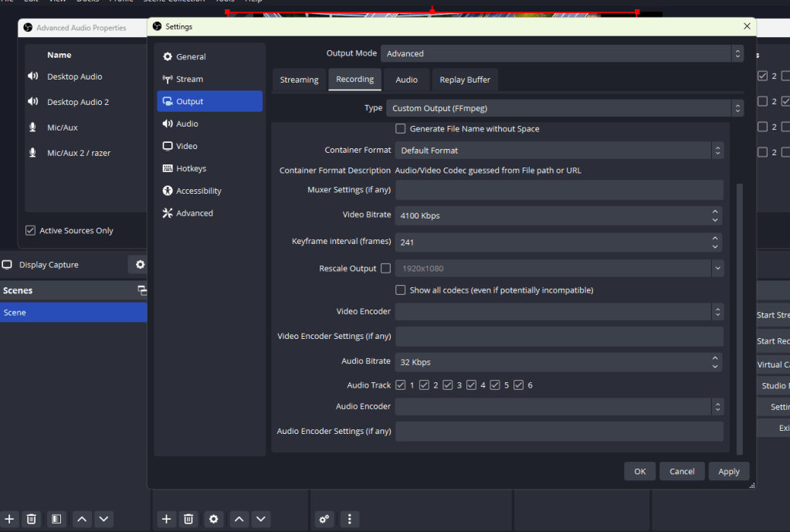This screenshot has width=790, height=532.
Task: Click Cancel in Settings dialog
Action: click(x=682, y=472)
